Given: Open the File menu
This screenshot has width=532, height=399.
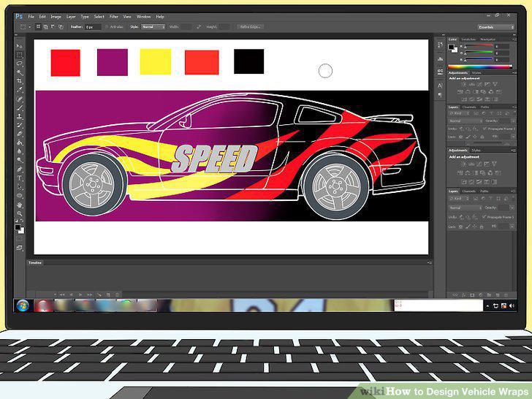Looking at the screenshot, I should [x=31, y=16].
